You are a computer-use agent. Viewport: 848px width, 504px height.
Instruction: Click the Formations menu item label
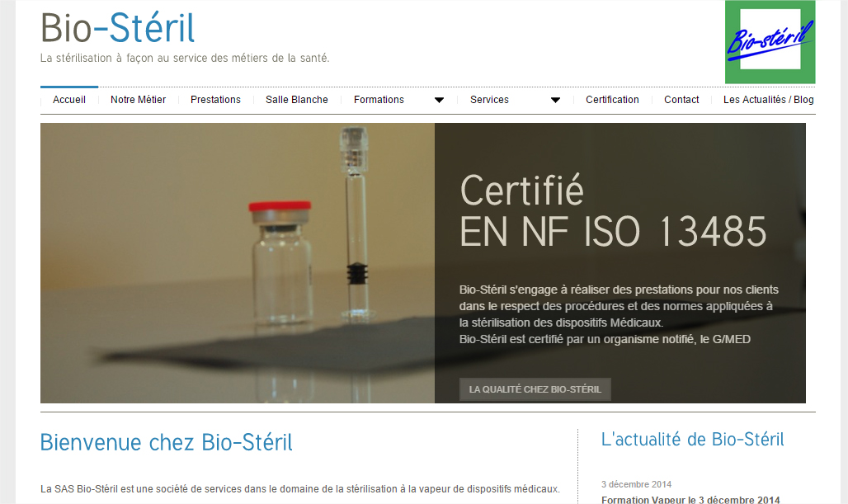click(379, 100)
